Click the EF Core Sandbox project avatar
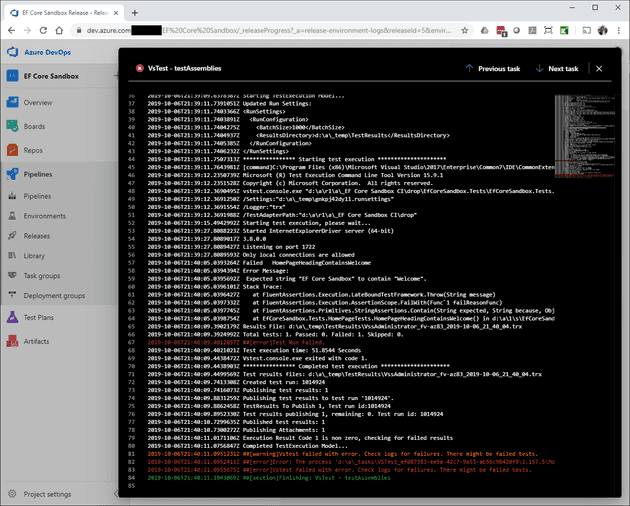Image resolution: width=630 pixels, height=506 pixels. (x=12, y=76)
